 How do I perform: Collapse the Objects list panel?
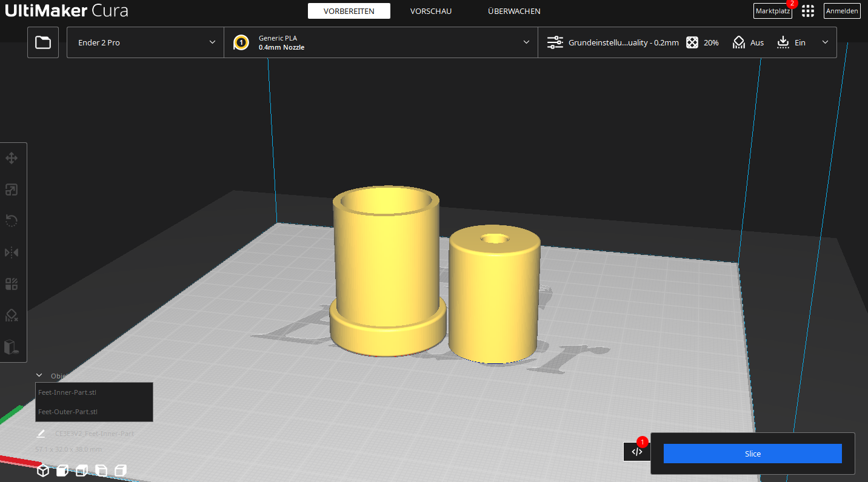(x=39, y=375)
